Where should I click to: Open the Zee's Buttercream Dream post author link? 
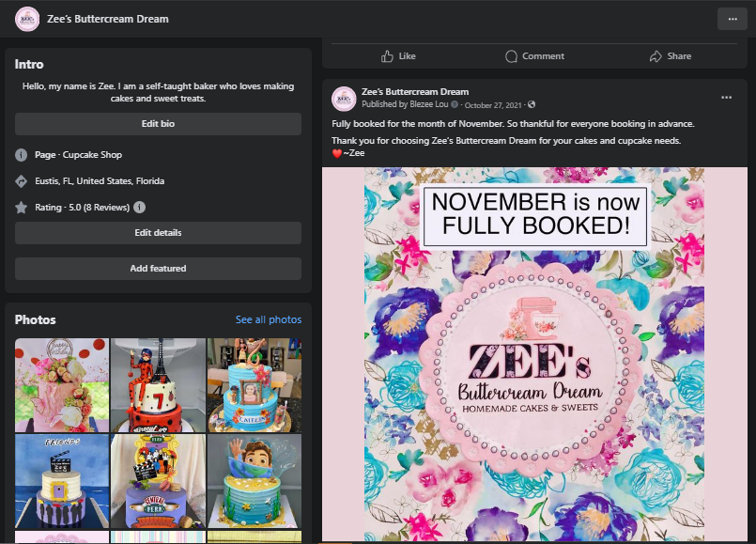tap(415, 92)
